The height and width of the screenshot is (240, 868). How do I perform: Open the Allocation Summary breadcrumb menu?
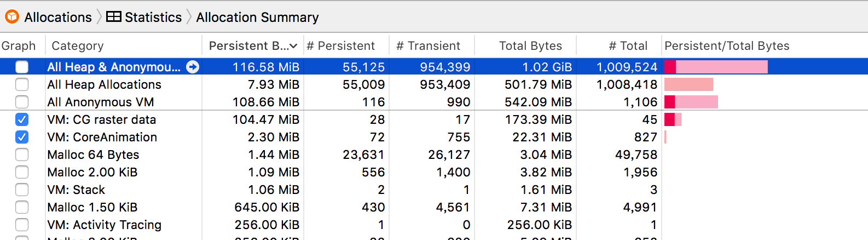[257, 17]
